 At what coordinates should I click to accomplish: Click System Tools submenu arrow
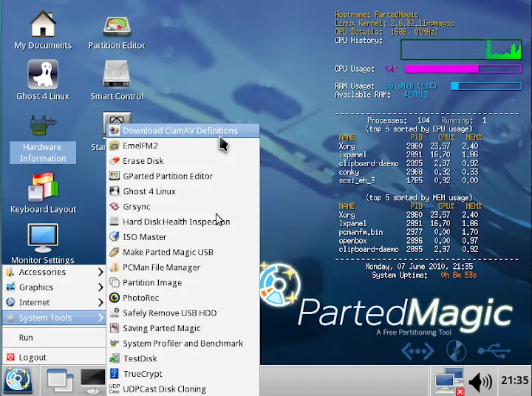click(x=100, y=318)
